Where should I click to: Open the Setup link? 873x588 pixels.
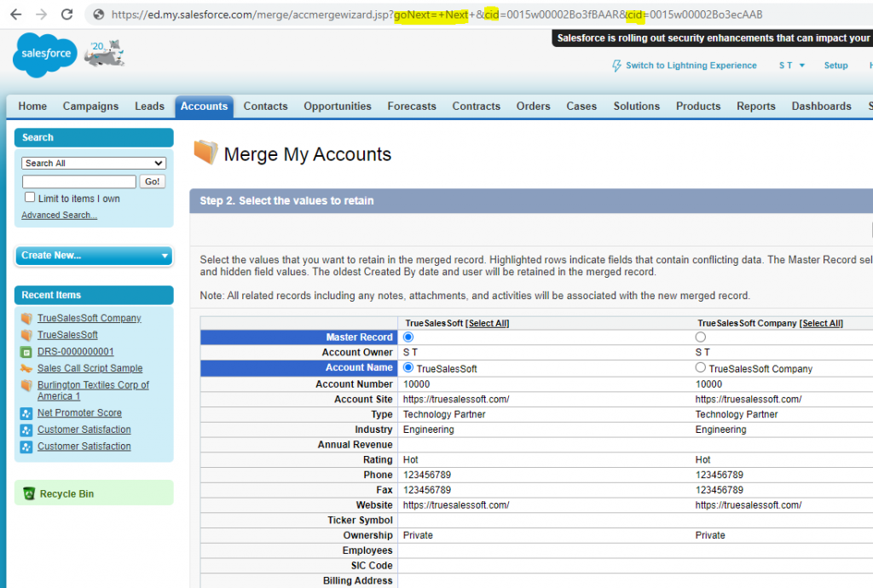[835, 66]
